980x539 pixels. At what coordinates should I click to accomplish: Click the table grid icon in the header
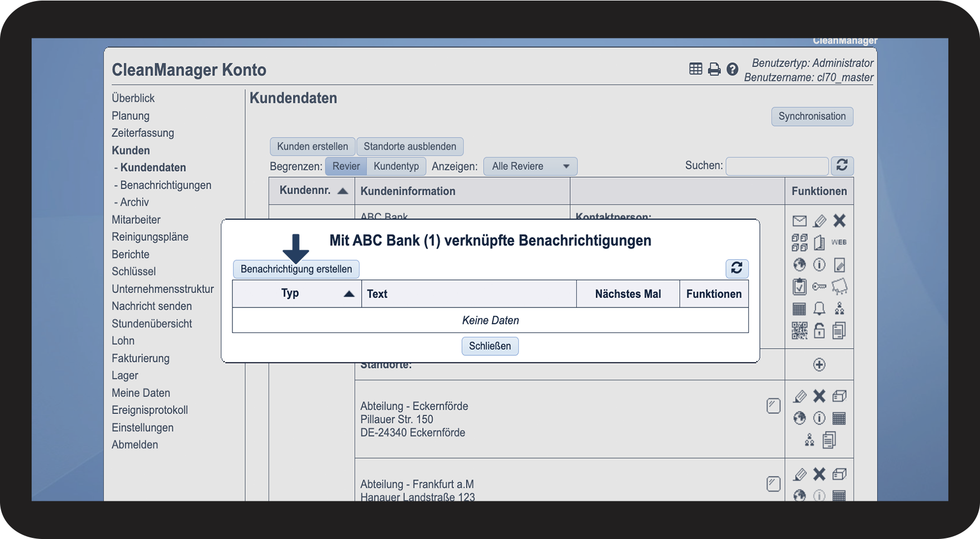[695, 69]
